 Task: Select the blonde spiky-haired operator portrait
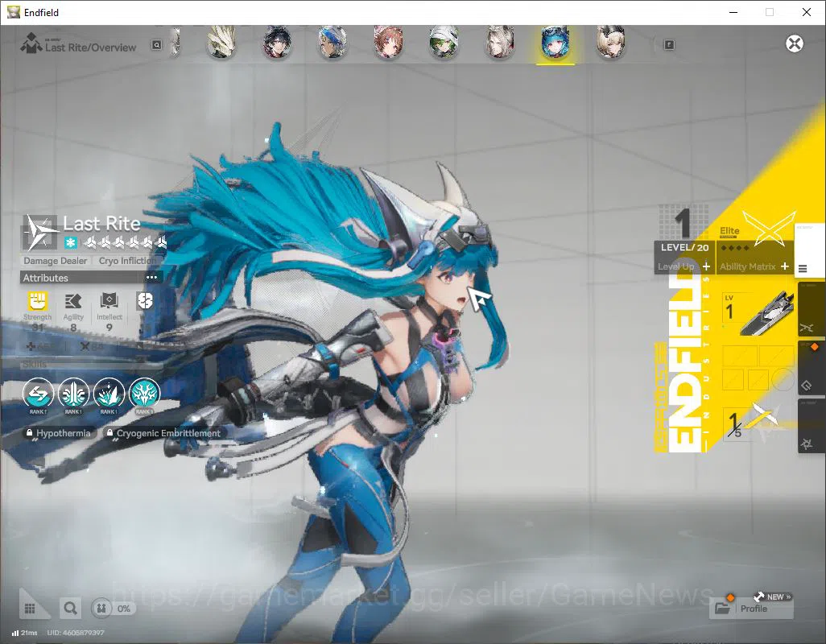[221, 43]
